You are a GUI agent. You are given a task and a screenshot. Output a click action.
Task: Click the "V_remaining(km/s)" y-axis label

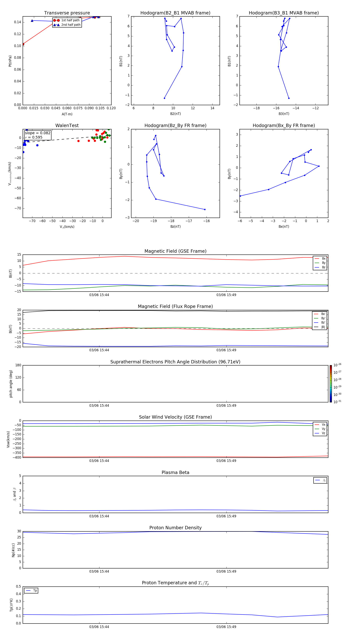10,173
